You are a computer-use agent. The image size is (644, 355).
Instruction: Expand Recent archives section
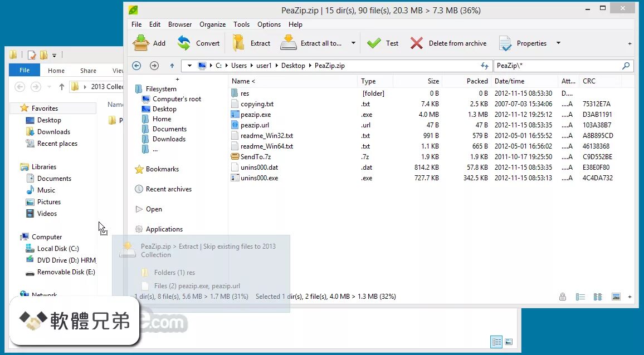(168, 189)
